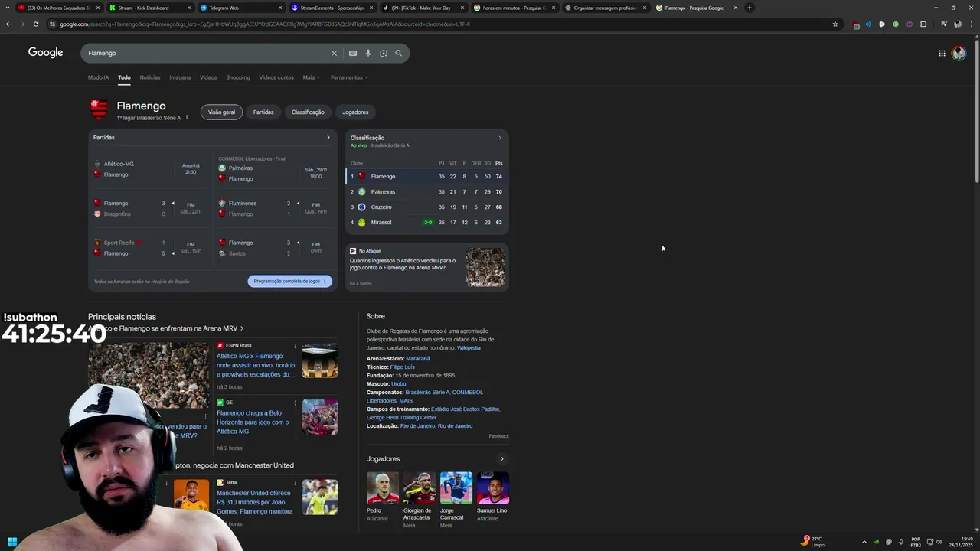Open a new browser tab
Viewport: 980px width, 551px height.
[x=750, y=8]
